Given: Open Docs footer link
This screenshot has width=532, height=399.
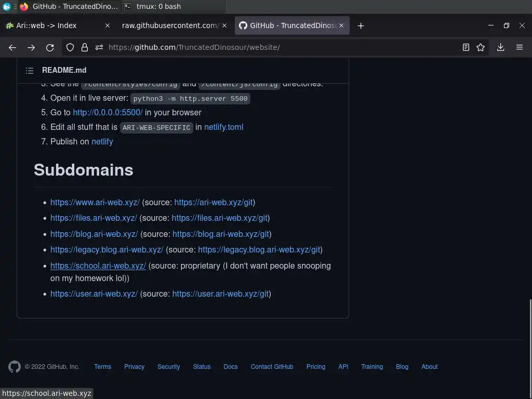Looking at the screenshot, I should click(230, 367).
